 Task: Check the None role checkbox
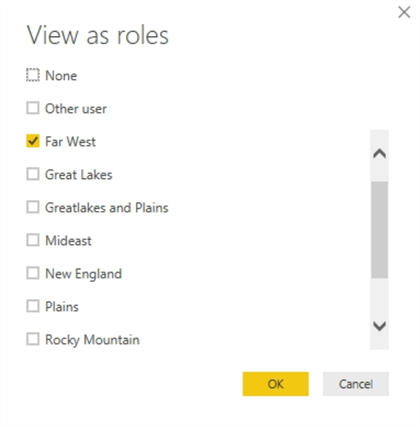pos(33,75)
